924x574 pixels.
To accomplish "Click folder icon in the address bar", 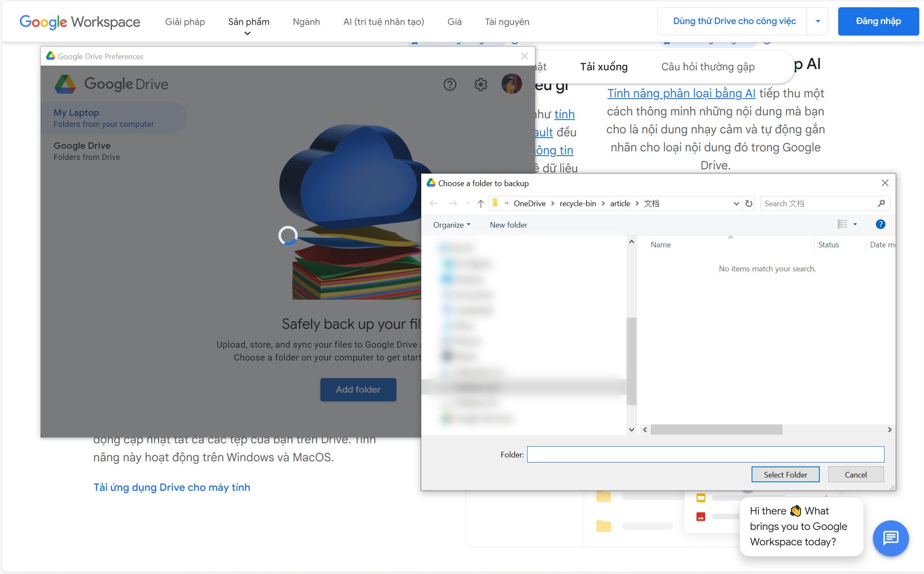I will (x=495, y=203).
